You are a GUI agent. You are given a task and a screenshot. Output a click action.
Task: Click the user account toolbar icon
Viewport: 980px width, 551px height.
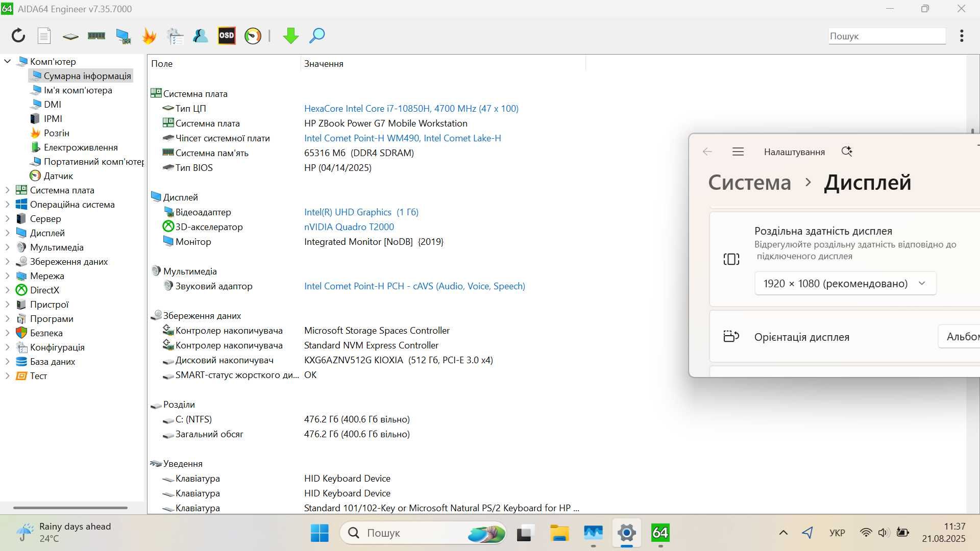pyautogui.click(x=200, y=36)
